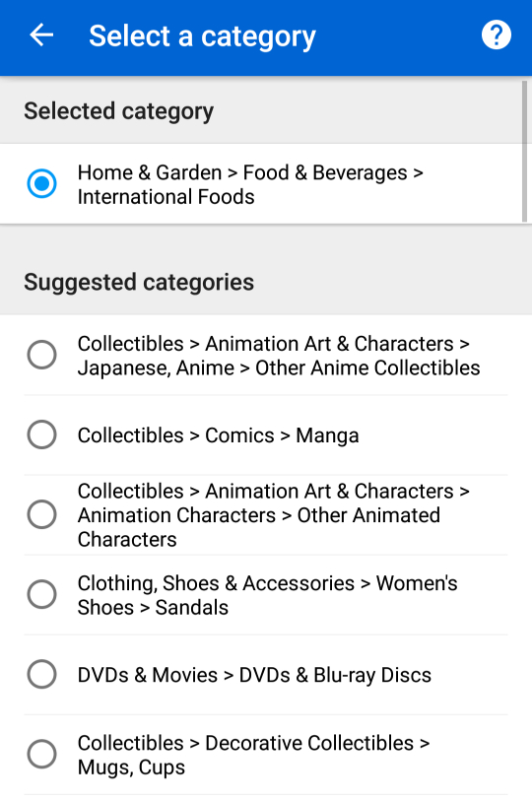Choose the Mugs, Cups radio button

(x=42, y=754)
